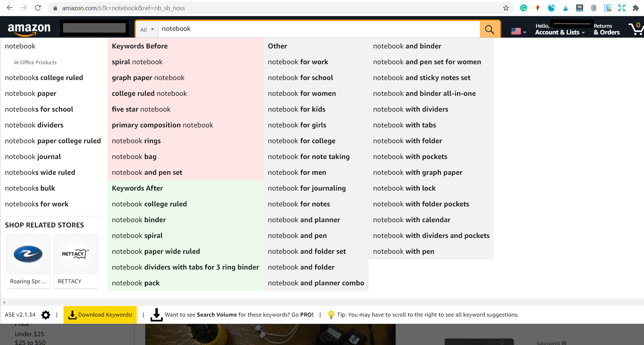Viewport: 644px width, 345px height.
Task: Select 'spiral notebook' keyword suggestion
Action: coord(137,62)
